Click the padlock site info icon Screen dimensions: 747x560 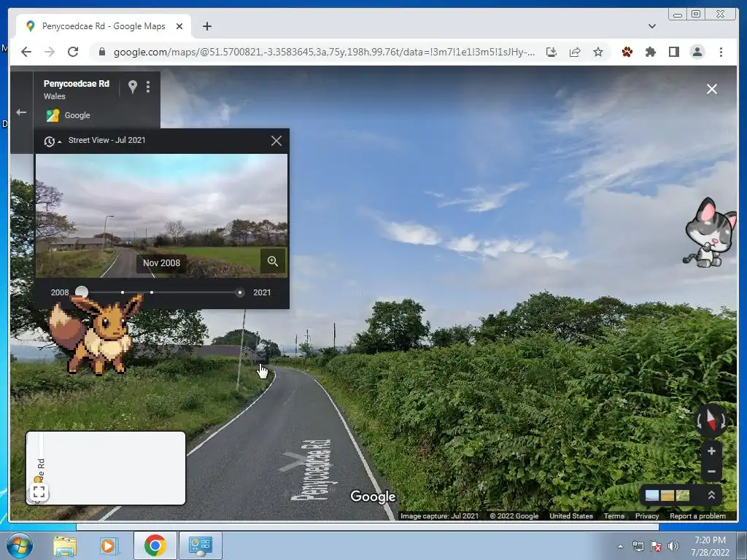[101, 52]
